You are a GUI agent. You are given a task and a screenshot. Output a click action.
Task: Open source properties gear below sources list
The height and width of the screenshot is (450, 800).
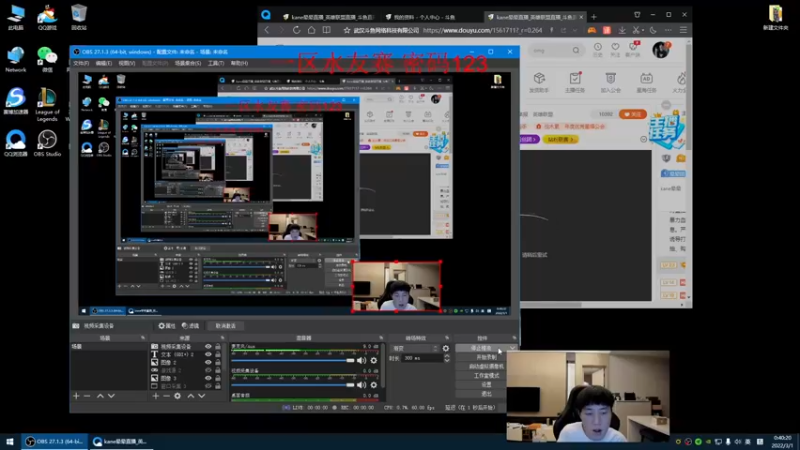tap(178, 396)
